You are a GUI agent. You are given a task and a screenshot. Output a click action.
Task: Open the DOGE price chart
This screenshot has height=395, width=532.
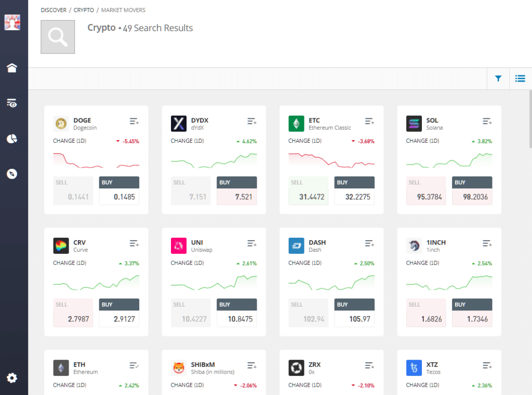96,160
